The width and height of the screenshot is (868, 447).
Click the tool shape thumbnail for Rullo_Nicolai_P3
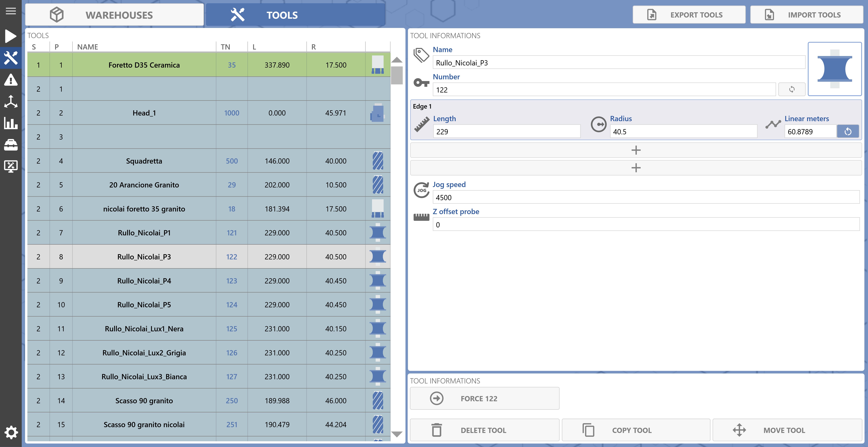point(835,69)
